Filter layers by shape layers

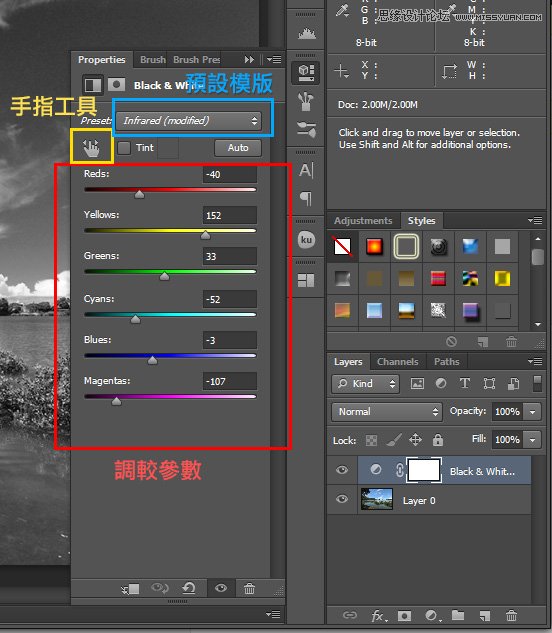489,383
